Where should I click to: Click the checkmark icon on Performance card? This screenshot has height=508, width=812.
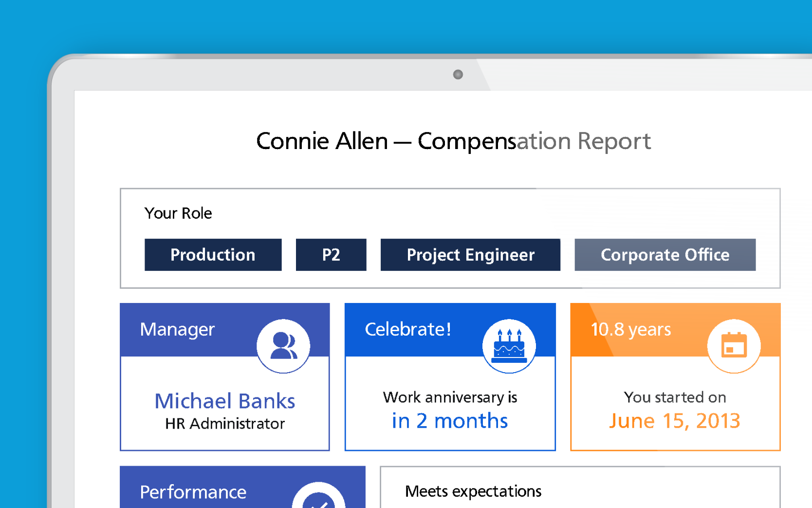pyautogui.click(x=317, y=503)
